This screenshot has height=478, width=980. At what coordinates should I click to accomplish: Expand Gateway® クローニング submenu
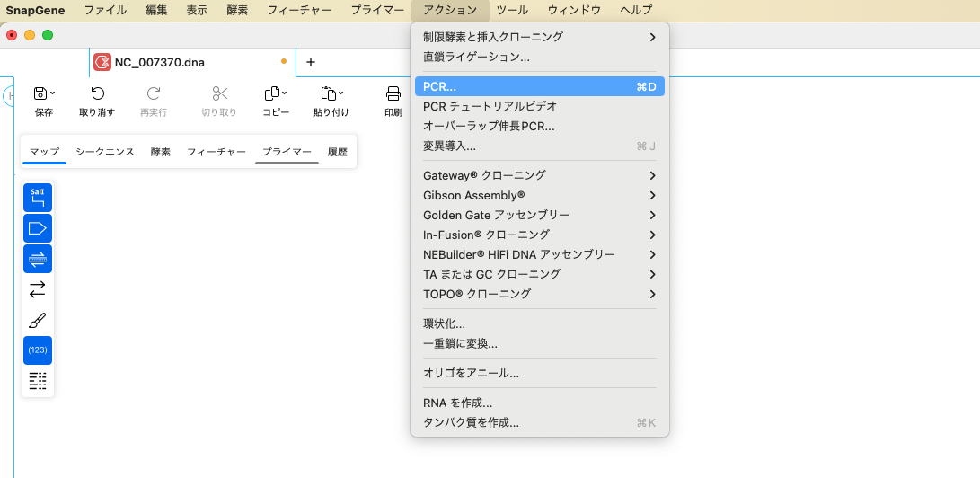(539, 175)
